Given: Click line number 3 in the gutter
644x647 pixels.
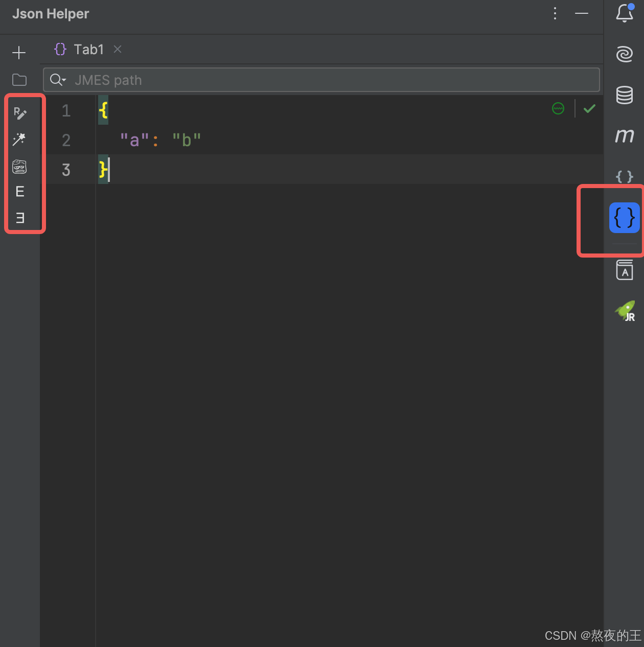Looking at the screenshot, I should [66, 170].
